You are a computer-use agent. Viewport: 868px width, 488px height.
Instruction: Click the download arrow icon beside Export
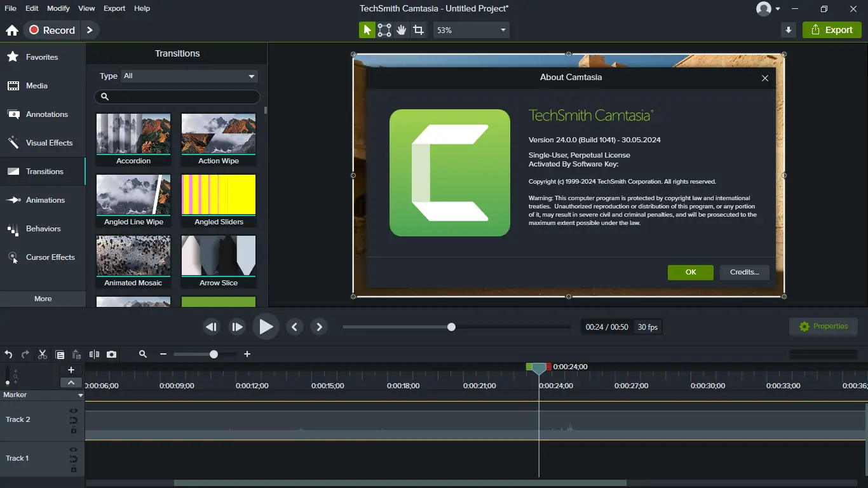tap(789, 30)
